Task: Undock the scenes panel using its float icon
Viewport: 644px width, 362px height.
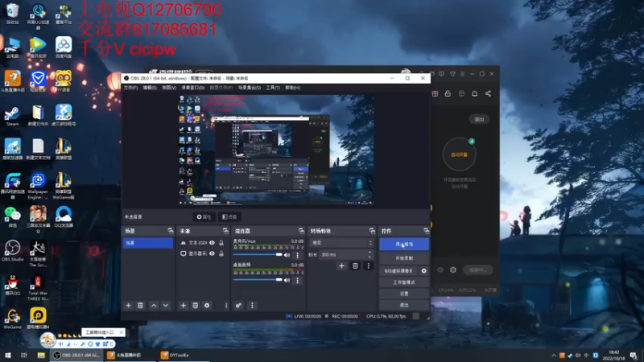Action: (x=170, y=231)
